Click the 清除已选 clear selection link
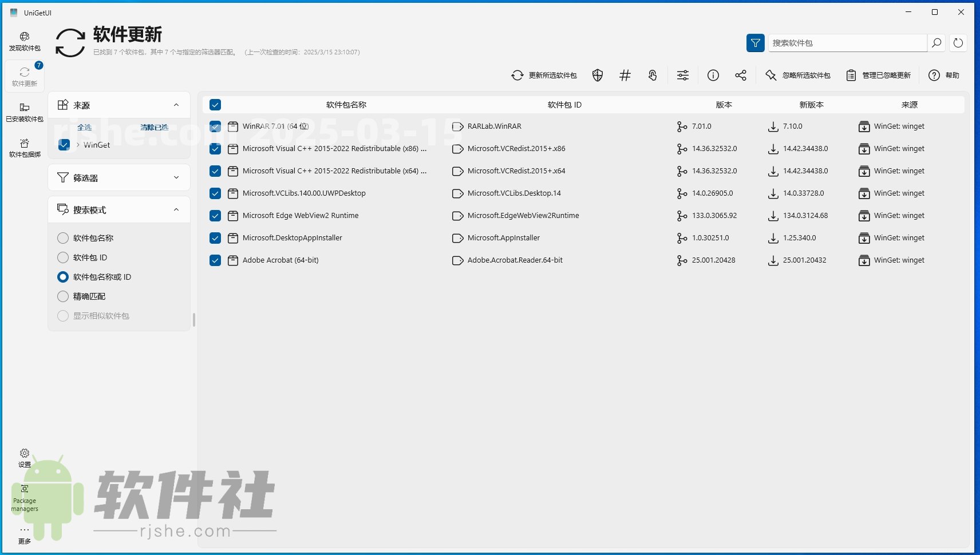Screen dimensions: 980x555 (155, 127)
